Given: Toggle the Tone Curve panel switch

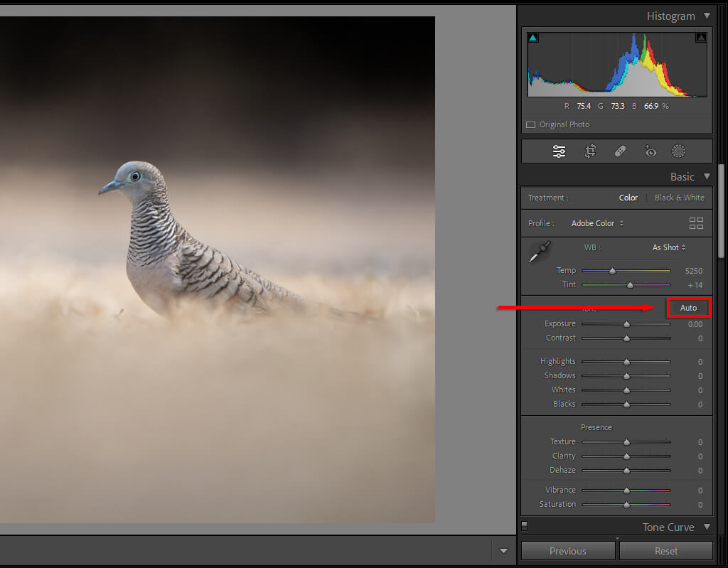Looking at the screenshot, I should click(x=525, y=527).
